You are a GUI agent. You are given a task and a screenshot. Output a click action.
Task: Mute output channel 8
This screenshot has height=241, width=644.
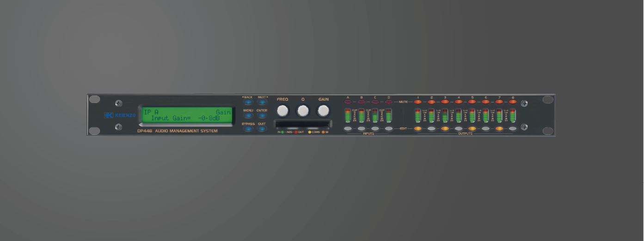click(x=513, y=102)
